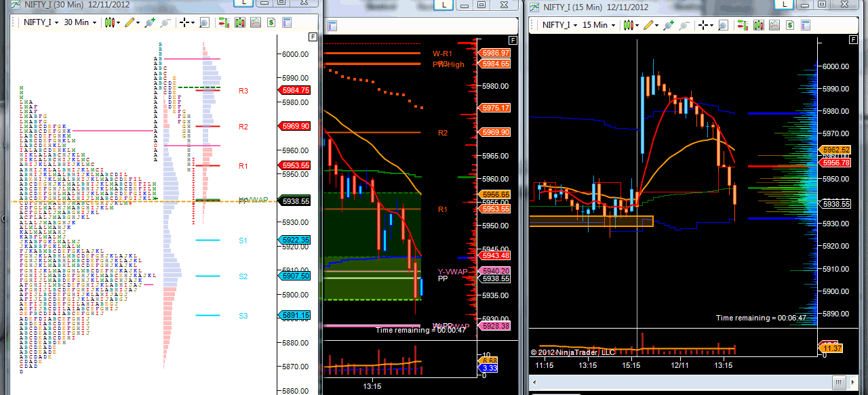The width and height of the screenshot is (868, 395).
Task: Click chart icon in 15 Min window title
Action: pyautogui.click(x=535, y=7)
